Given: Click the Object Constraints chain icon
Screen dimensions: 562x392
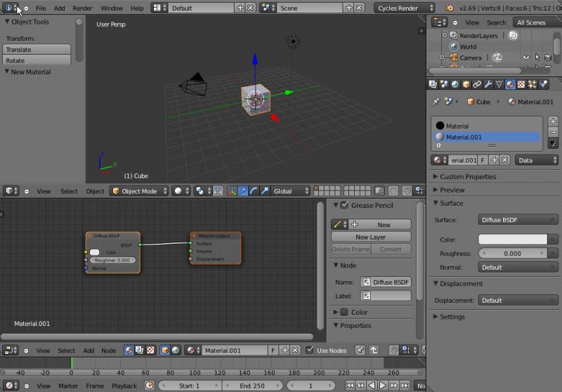Looking at the screenshot, I should [x=477, y=84].
